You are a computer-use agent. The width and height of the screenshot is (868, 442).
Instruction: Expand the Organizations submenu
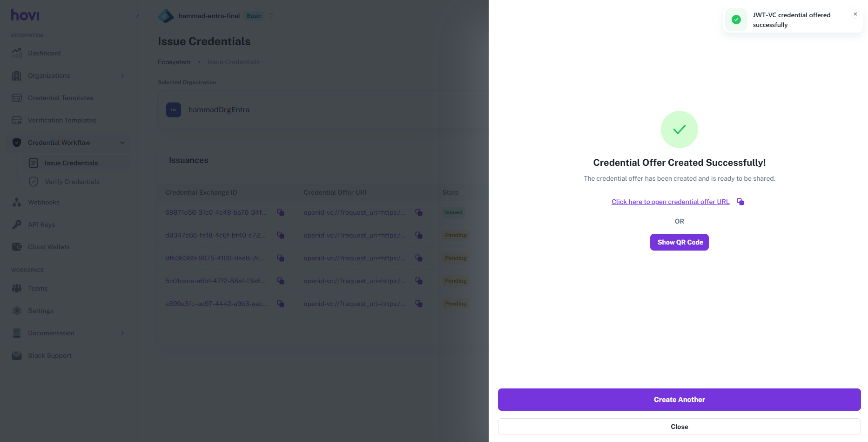pyautogui.click(x=122, y=75)
